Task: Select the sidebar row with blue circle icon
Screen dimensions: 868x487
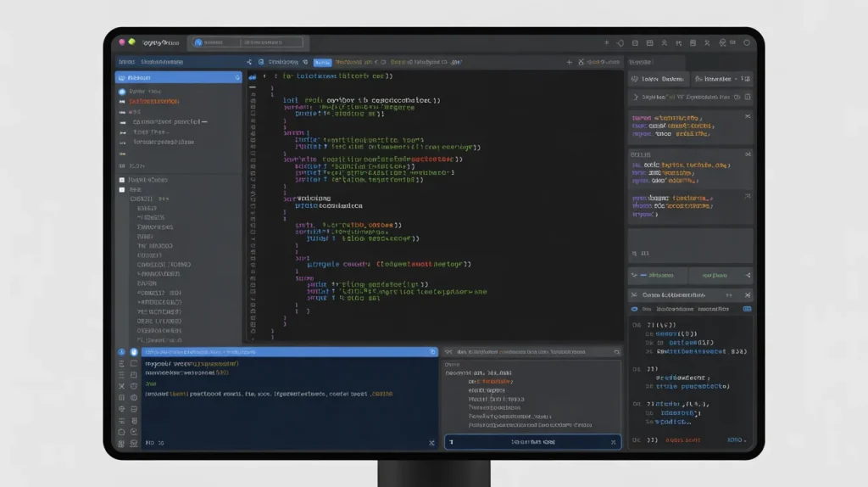Action: (178, 92)
